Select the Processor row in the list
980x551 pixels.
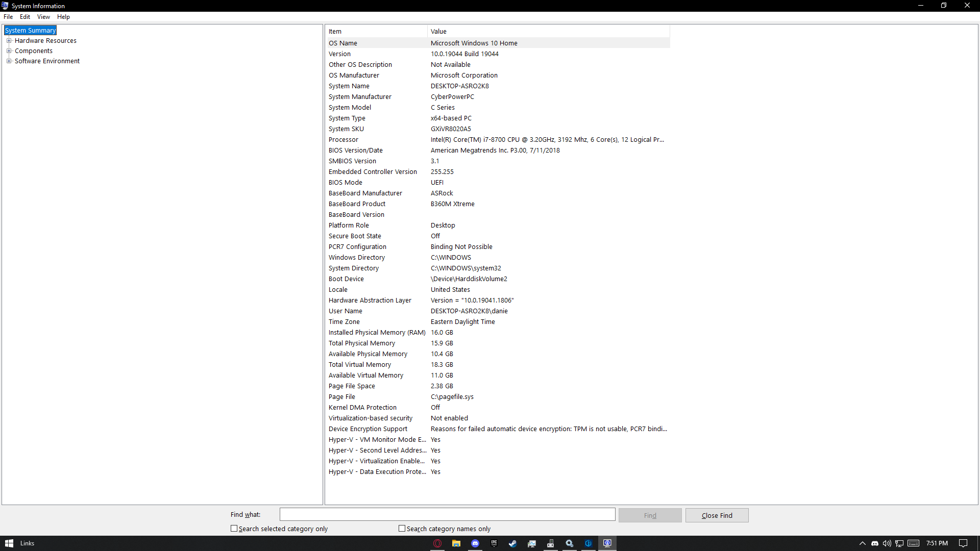[344, 140]
